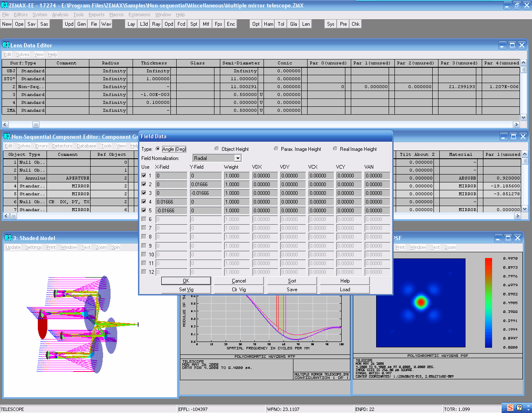
Task: Open the Field Normalization dropdown
Action: pos(238,158)
